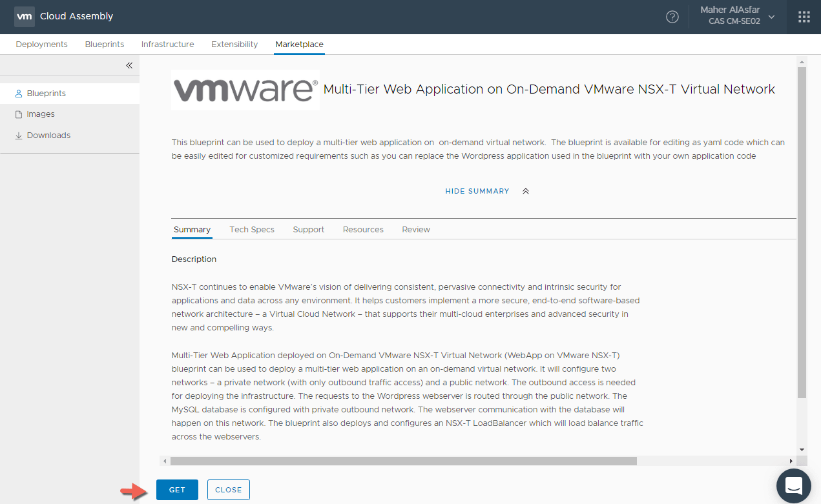Click the VMware vm logo icon
Image resolution: width=821 pixels, height=504 pixels.
tap(25, 17)
